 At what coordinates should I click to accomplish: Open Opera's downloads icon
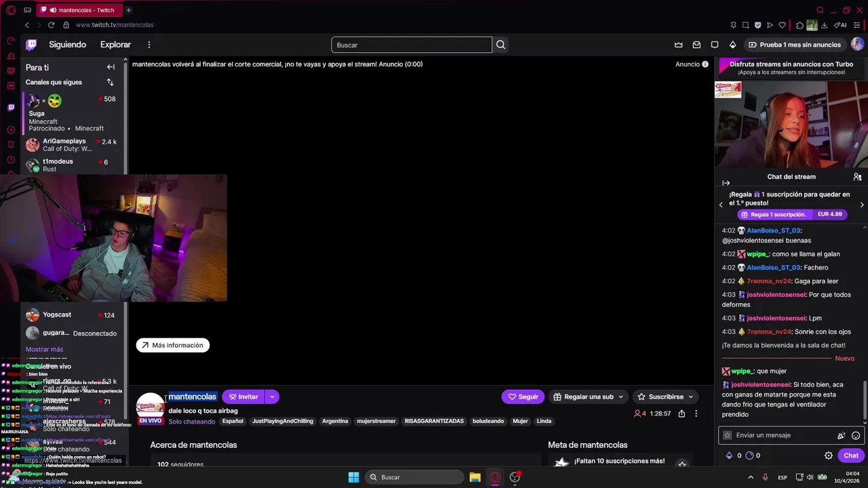pyautogui.click(x=824, y=25)
